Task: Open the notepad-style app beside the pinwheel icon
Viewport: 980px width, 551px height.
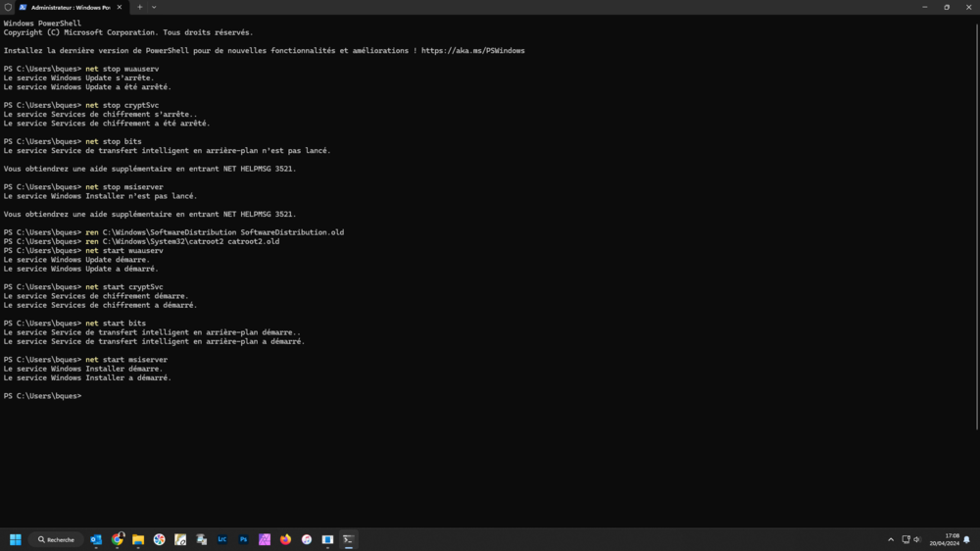Action: [180, 539]
